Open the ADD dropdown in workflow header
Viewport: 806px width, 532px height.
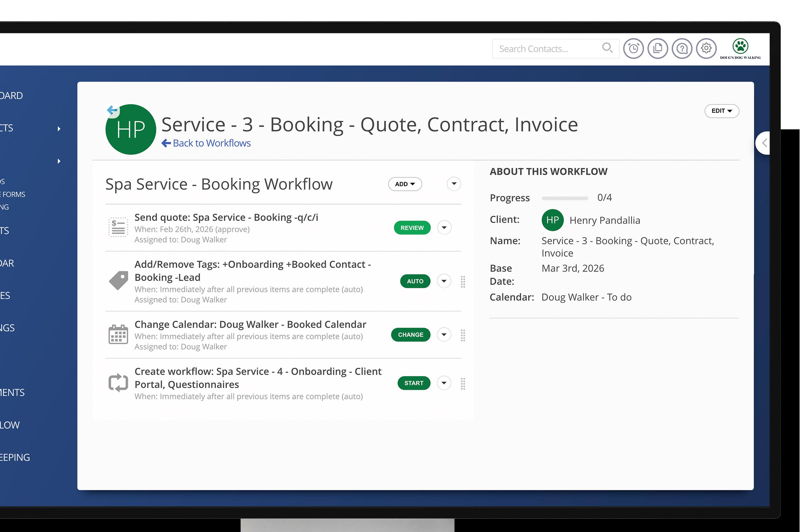coord(405,184)
